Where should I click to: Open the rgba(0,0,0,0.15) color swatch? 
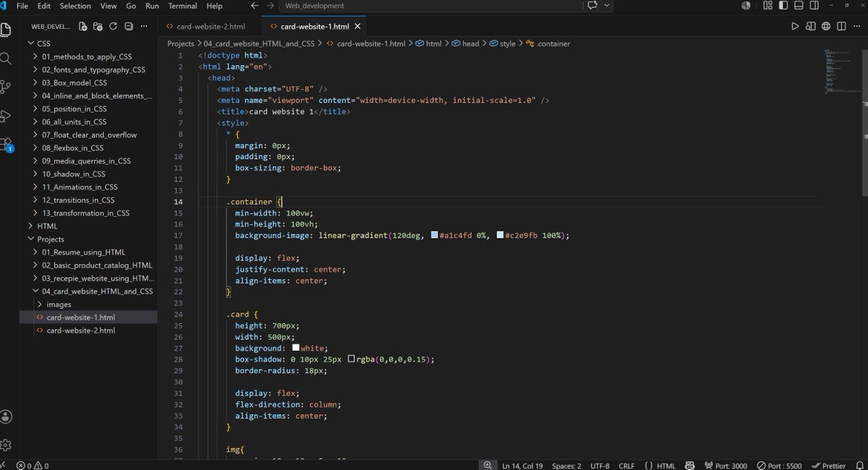pos(352,359)
